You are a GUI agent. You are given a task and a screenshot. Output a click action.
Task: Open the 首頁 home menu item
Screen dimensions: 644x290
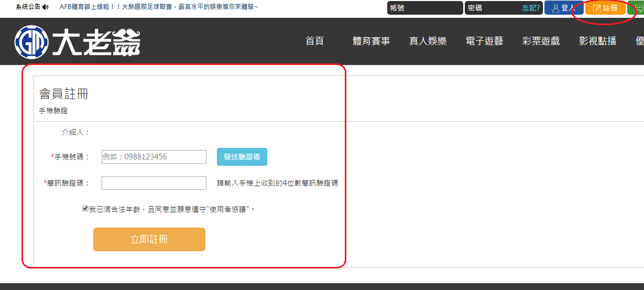point(314,41)
